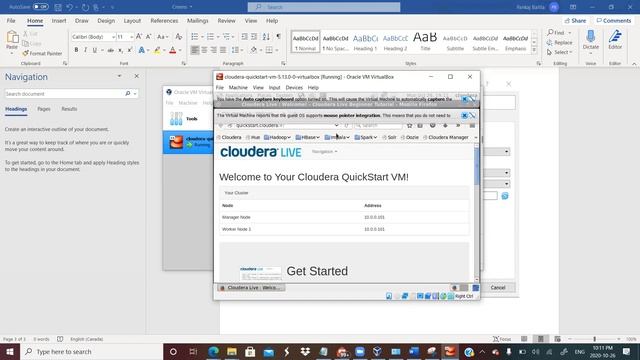This screenshot has width=640, height=360.
Task: Click the Dictate microphone icon
Action: pyautogui.click(x=590, y=37)
